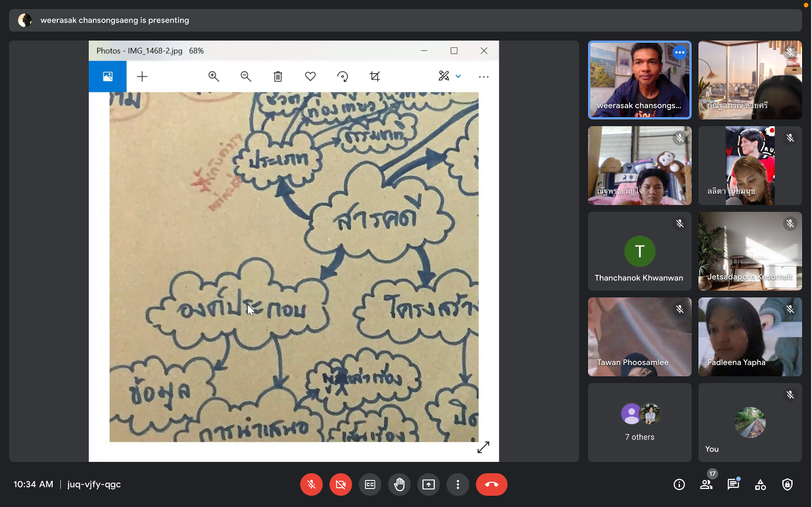This screenshot has height=507, width=812.
Task: Leave the call with the red hang-up button
Action: pos(491,484)
